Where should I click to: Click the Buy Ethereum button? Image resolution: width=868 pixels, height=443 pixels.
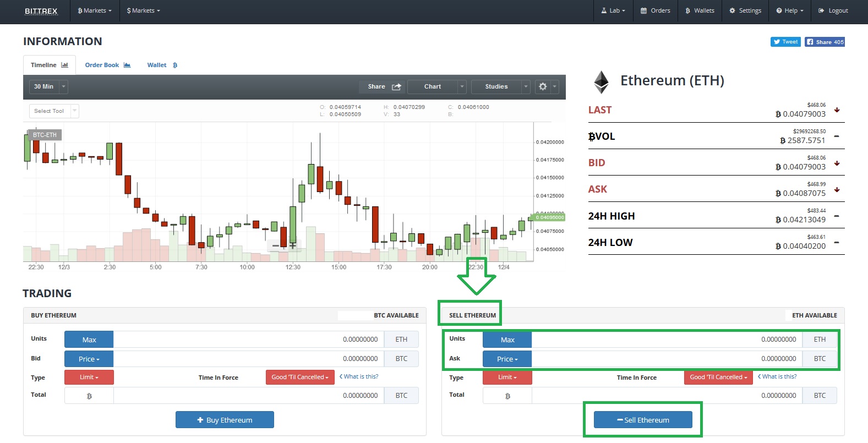(225, 420)
